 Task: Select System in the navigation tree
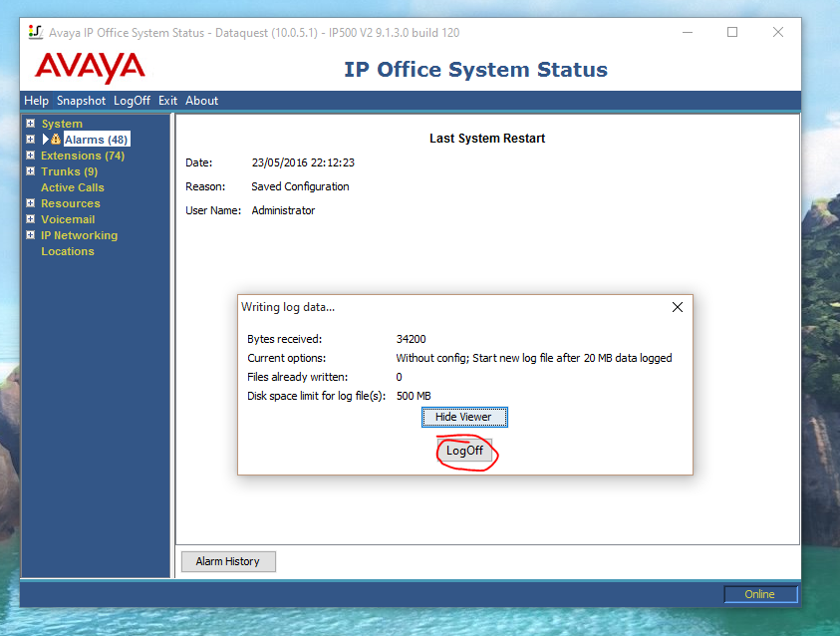click(x=62, y=124)
